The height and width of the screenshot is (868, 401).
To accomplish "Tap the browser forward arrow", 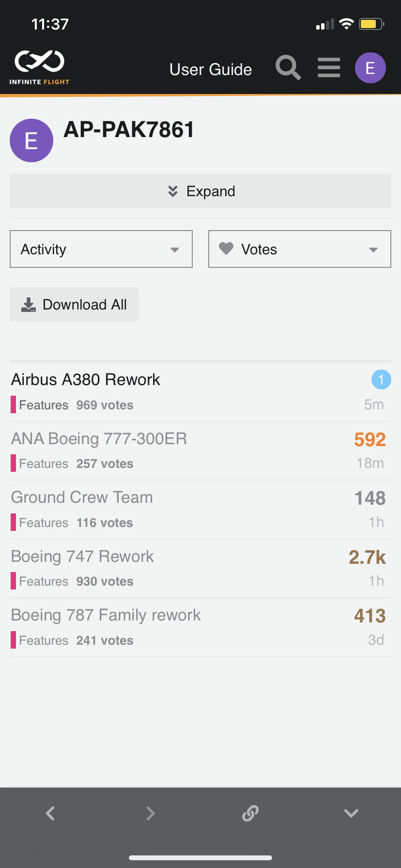I will tap(151, 813).
